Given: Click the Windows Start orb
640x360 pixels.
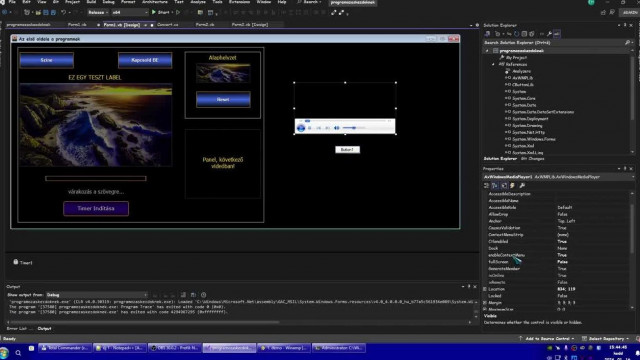Looking at the screenshot, I should (4, 352).
